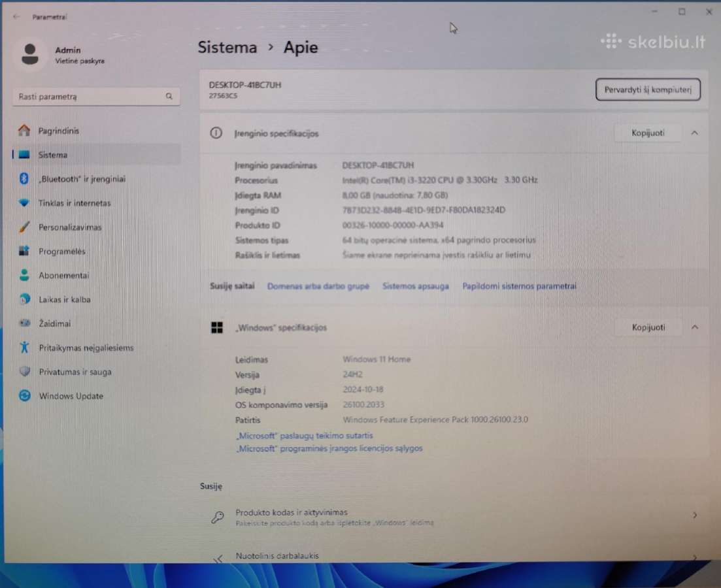Open the Programėlės section
Viewport: 721px width, 588px height.
97,251
